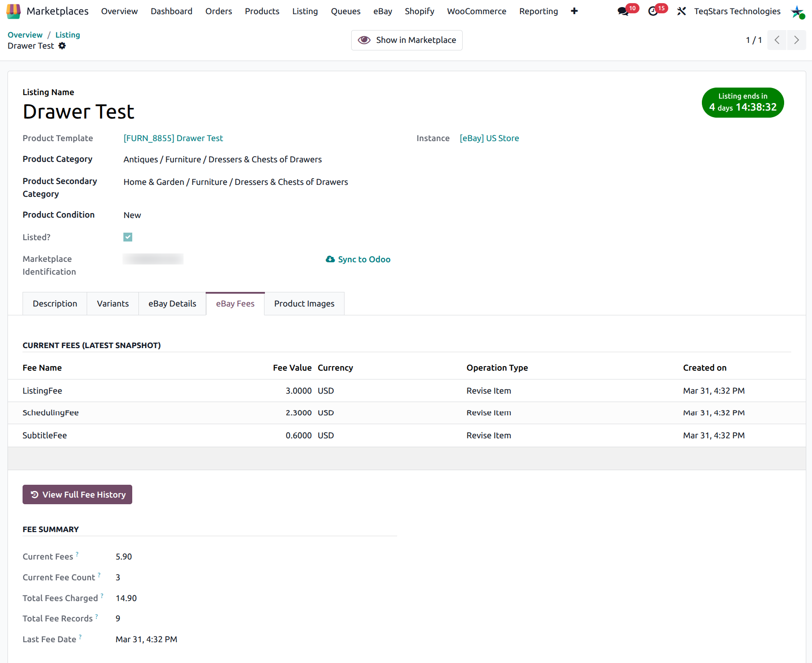Sort by Currency column header
812x663 pixels.
coord(335,368)
